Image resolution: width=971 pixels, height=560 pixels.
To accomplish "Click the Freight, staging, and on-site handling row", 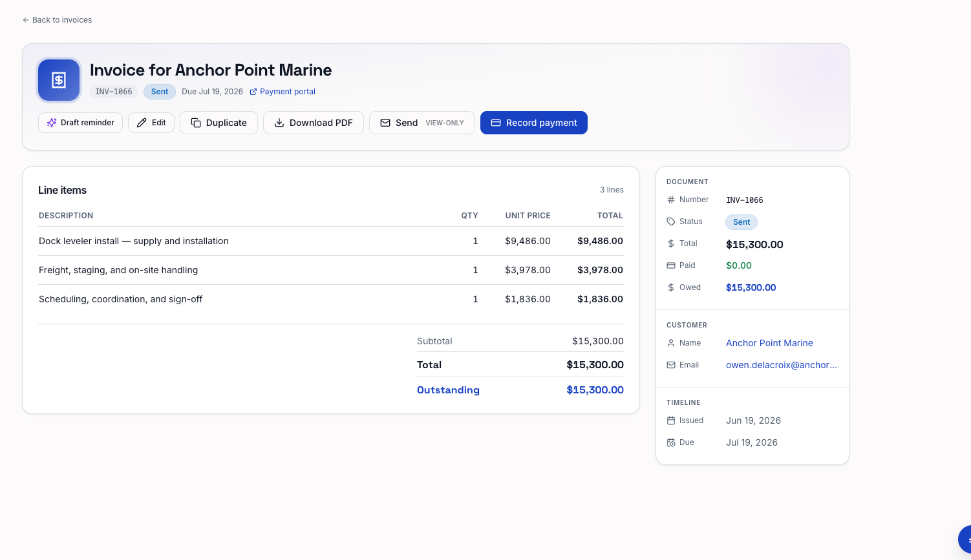I will pos(331,270).
